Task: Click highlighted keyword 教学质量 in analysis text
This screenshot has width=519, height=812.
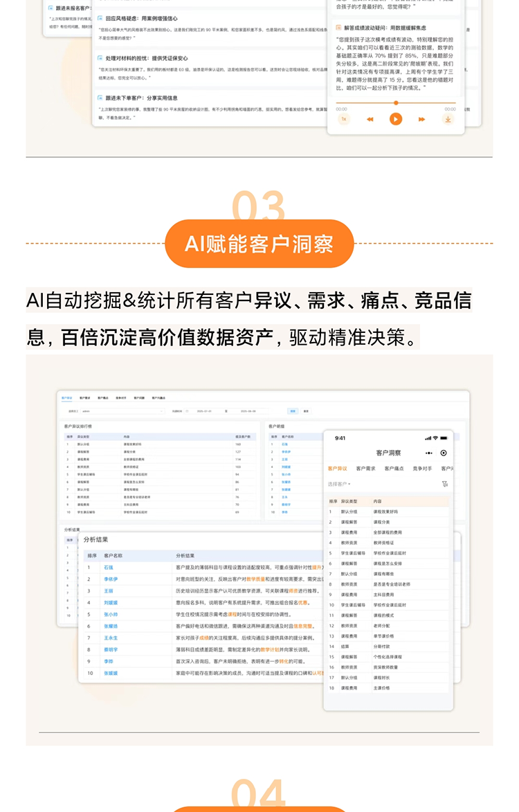Action: pos(255,579)
